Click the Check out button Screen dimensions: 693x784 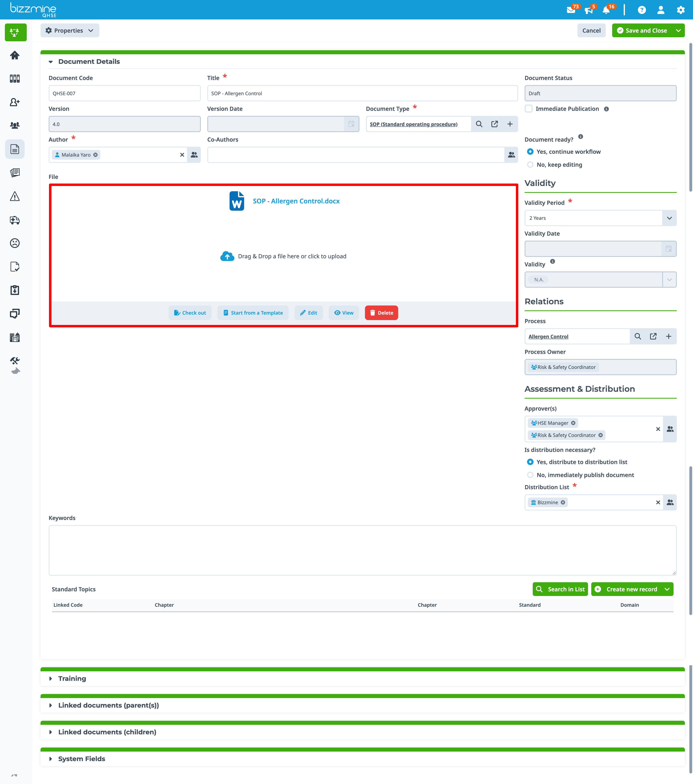pyautogui.click(x=190, y=313)
